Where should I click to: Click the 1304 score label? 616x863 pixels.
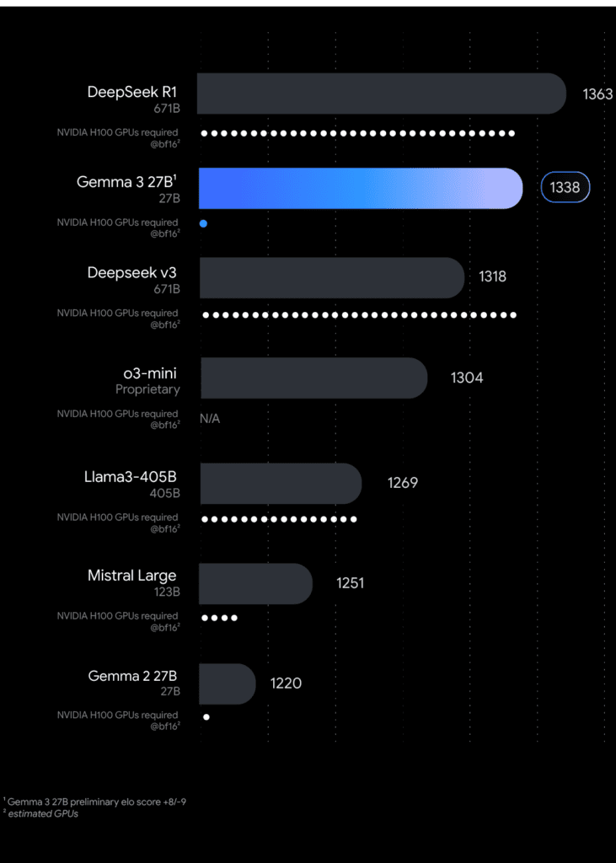pos(467,378)
